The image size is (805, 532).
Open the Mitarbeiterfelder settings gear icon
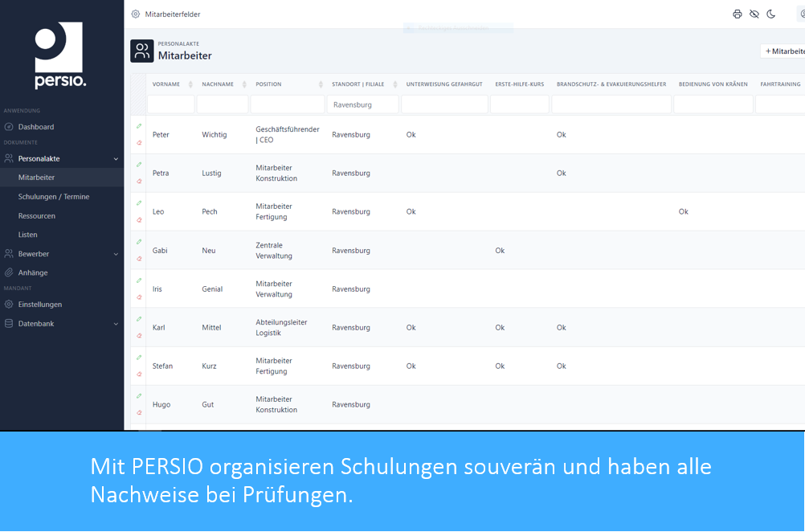136,14
